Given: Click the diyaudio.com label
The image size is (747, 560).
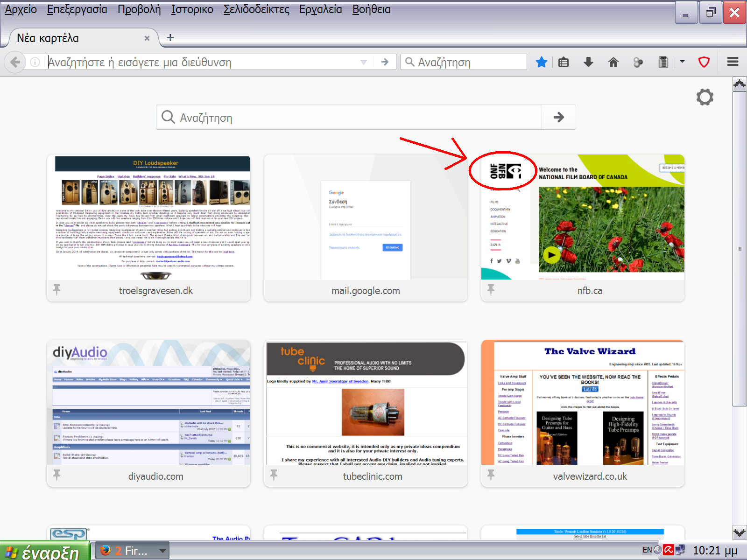Looking at the screenshot, I should 156,476.
